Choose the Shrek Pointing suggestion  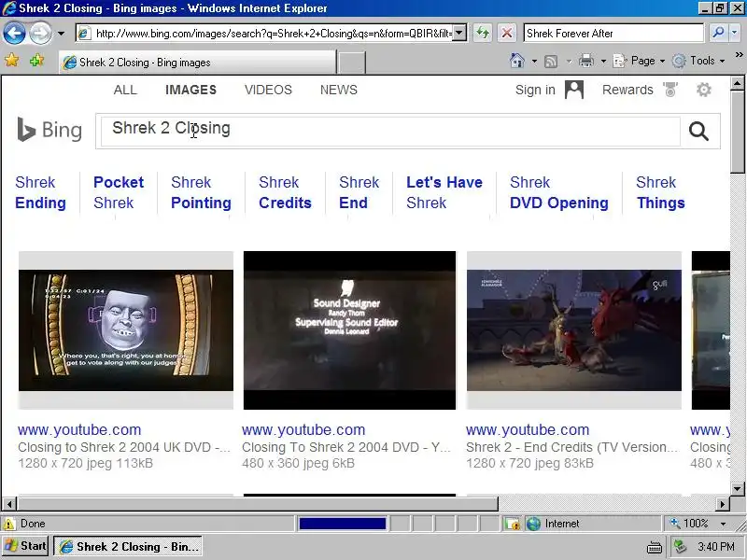coord(201,192)
